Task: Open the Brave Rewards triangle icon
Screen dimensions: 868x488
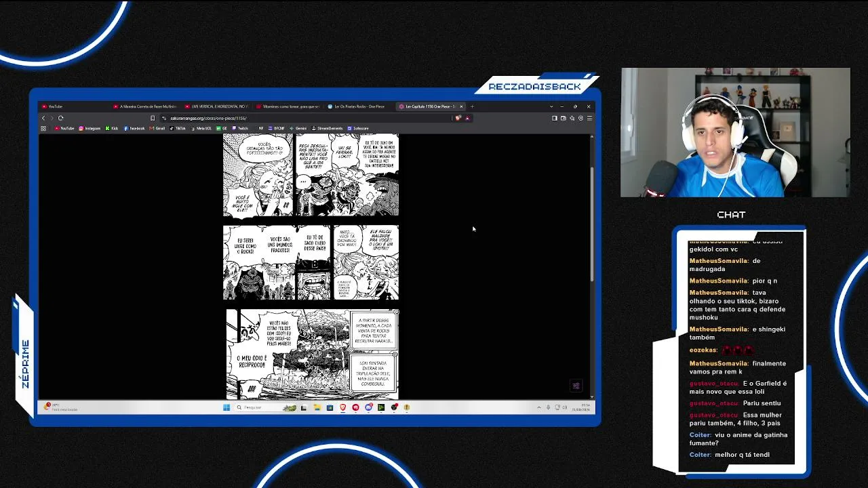Action: point(467,118)
